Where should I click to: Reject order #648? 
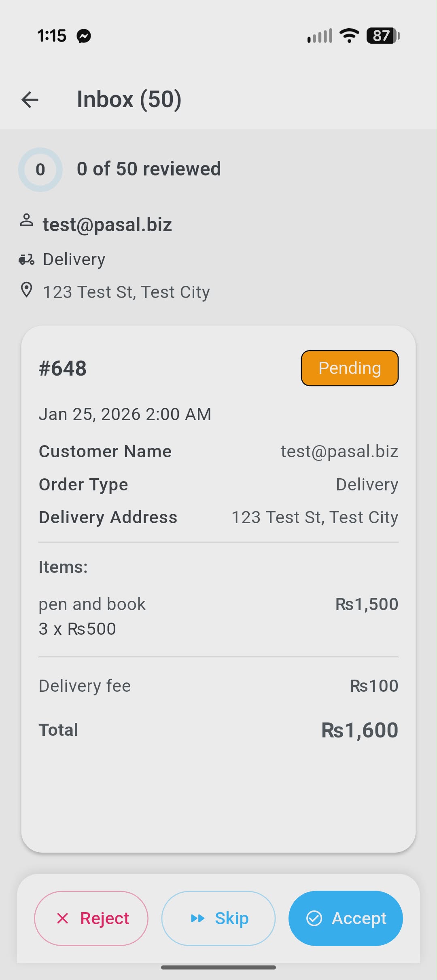91,918
